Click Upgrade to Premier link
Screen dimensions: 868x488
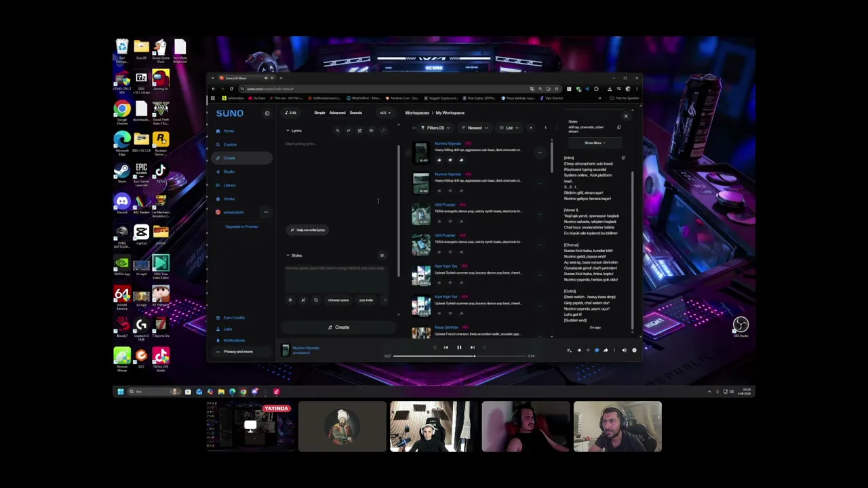point(241,226)
